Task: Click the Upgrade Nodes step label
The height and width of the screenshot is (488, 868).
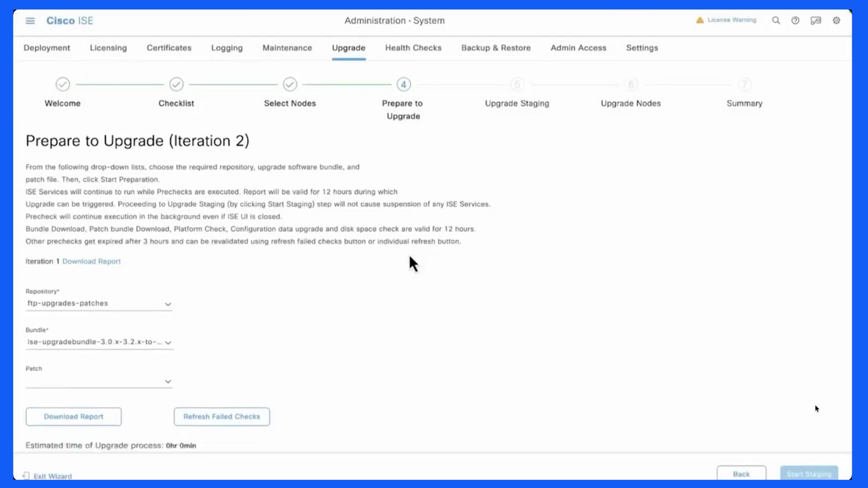Action: pyautogui.click(x=631, y=103)
